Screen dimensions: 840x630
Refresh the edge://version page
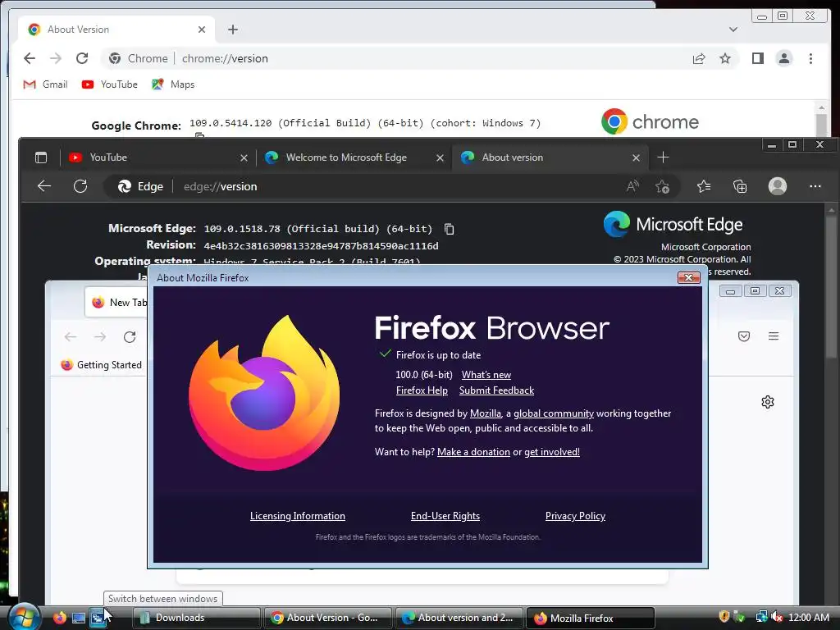coord(80,186)
